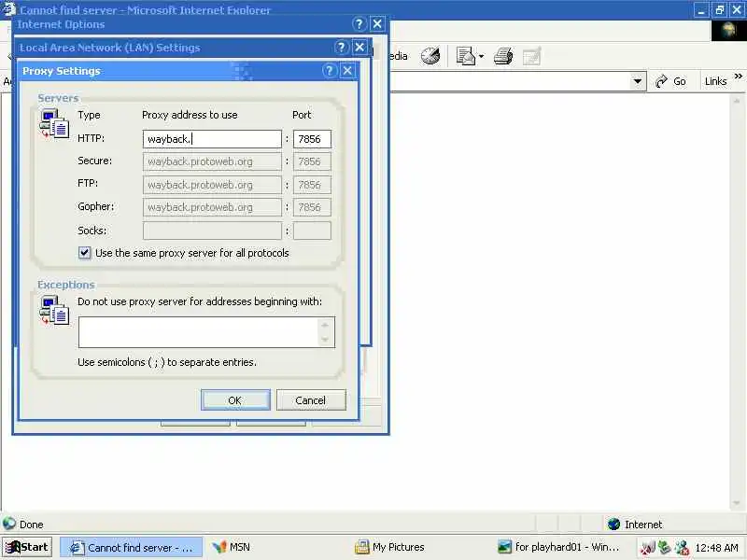747x560 pixels.
Task: Switch to Cannot find server taskbar item
Action: pos(132,548)
